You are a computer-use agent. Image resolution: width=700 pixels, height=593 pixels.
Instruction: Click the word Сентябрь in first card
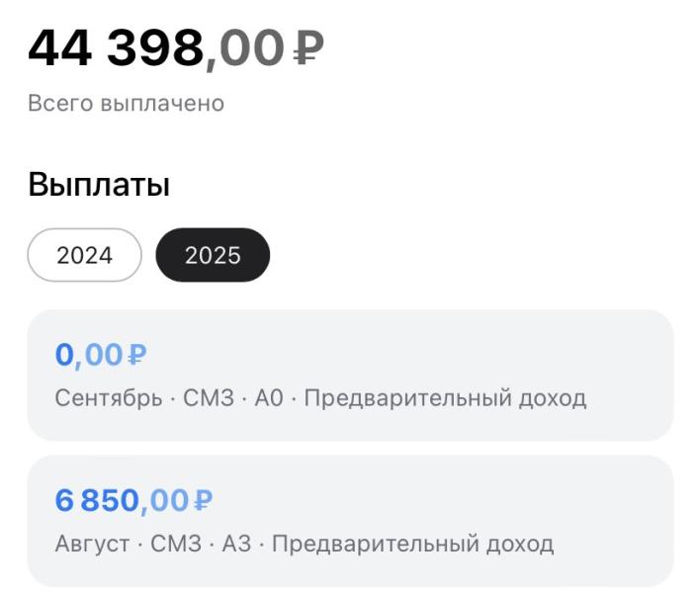pyautogui.click(x=109, y=398)
